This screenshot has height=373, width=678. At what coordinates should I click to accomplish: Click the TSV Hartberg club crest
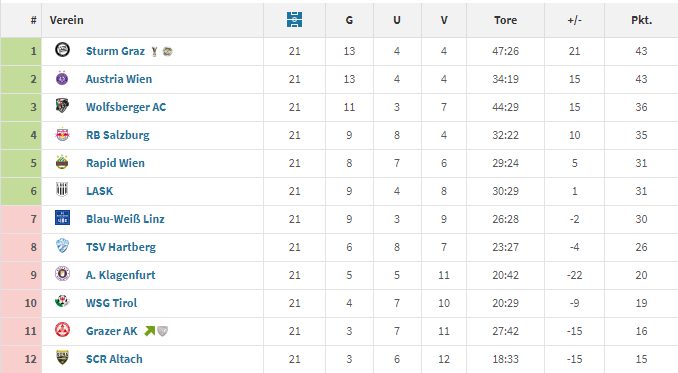click(x=62, y=246)
